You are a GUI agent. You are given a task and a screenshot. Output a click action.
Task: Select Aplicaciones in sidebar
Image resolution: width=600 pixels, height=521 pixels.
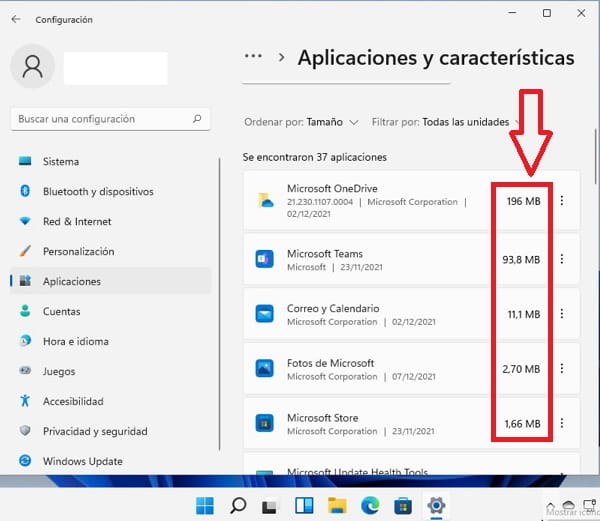click(111, 281)
